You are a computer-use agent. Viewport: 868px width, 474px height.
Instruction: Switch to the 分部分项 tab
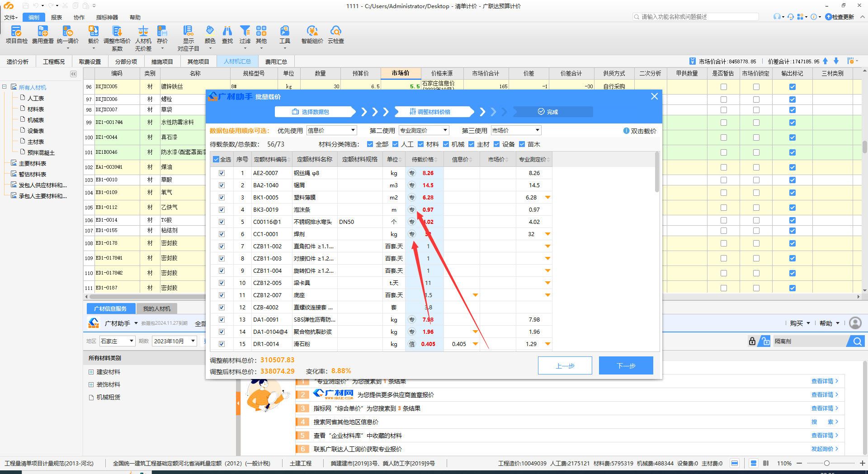126,62
